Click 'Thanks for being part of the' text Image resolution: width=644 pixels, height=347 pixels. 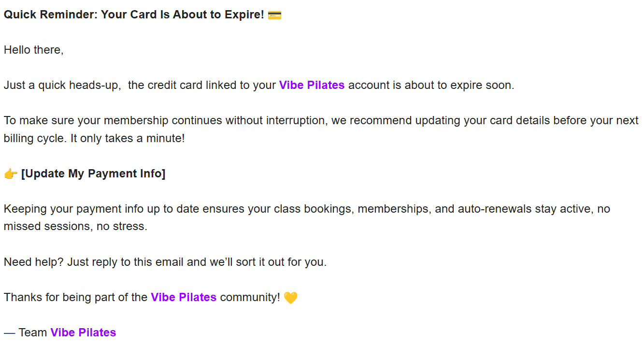coord(75,297)
